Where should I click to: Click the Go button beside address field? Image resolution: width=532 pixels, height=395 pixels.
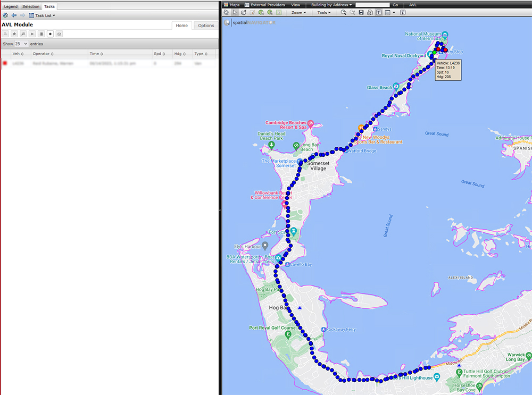click(395, 5)
